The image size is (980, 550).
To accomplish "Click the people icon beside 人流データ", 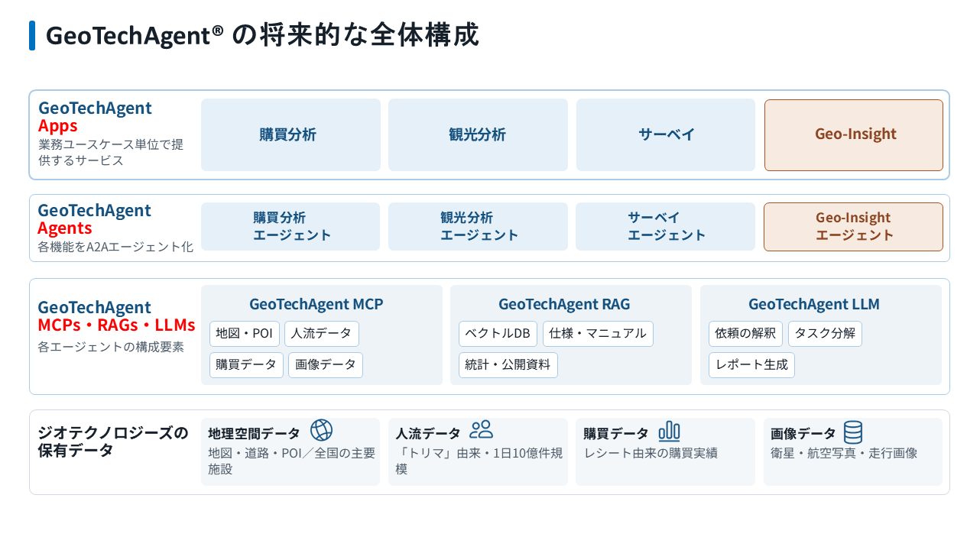I will click(x=482, y=430).
